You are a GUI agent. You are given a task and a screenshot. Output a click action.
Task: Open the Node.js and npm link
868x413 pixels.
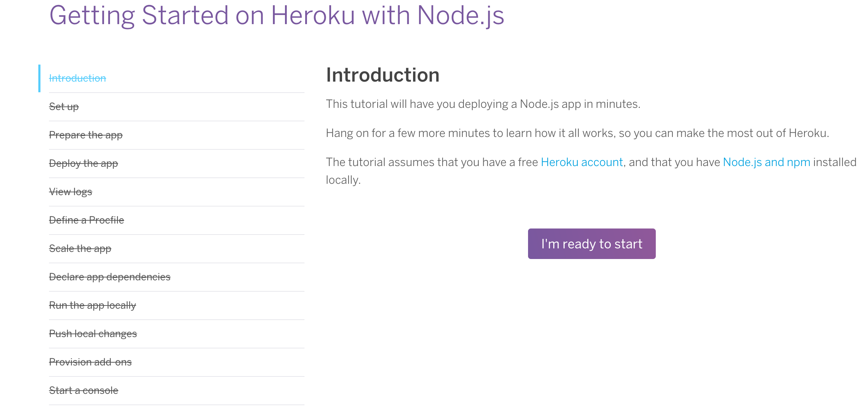[767, 162]
